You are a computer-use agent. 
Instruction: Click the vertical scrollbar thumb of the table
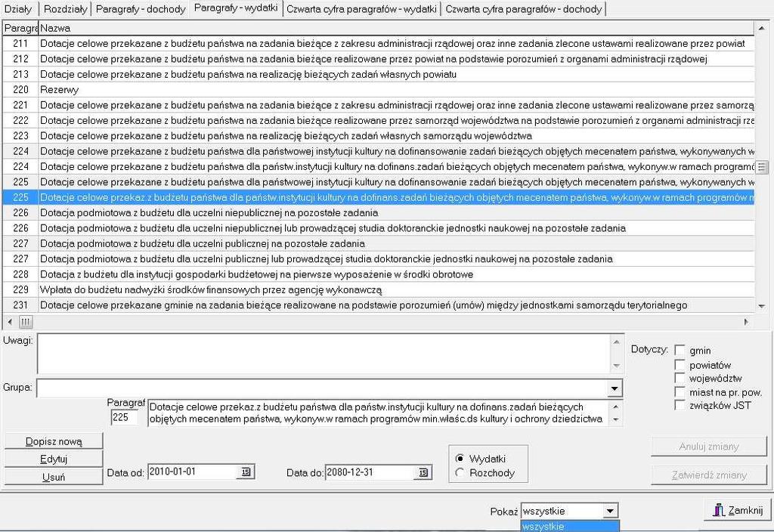(762, 167)
